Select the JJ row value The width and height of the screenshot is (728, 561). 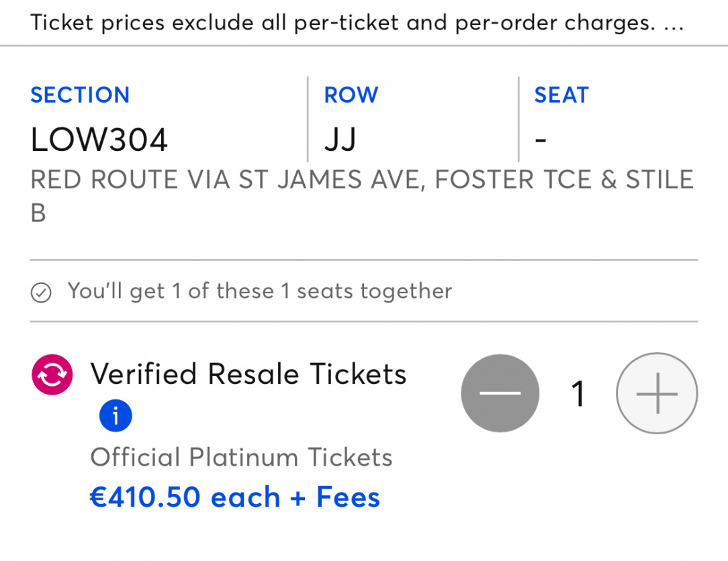[340, 140]
